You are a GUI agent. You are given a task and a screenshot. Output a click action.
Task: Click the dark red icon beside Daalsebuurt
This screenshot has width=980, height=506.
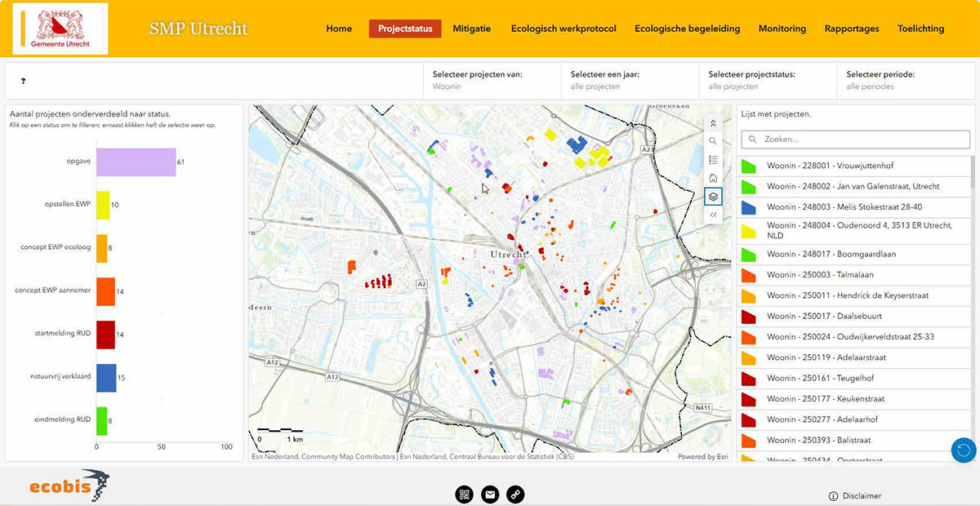point(748,316)
